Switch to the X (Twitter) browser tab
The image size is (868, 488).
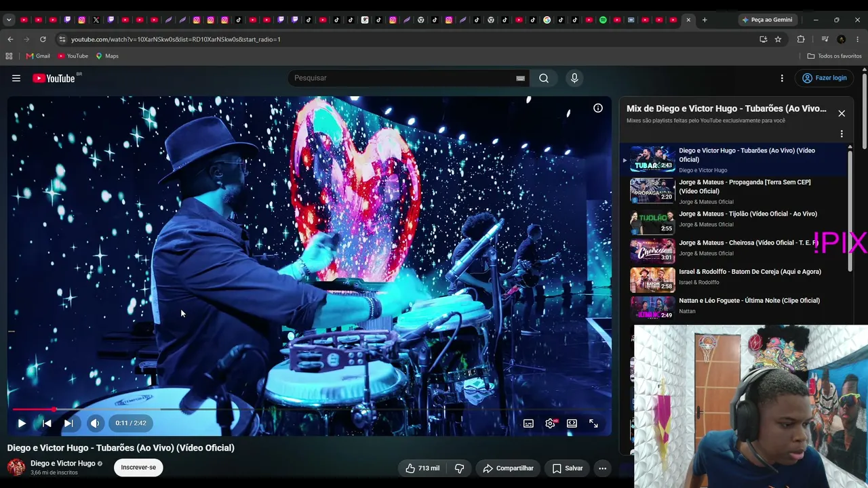tap(96, 20)
